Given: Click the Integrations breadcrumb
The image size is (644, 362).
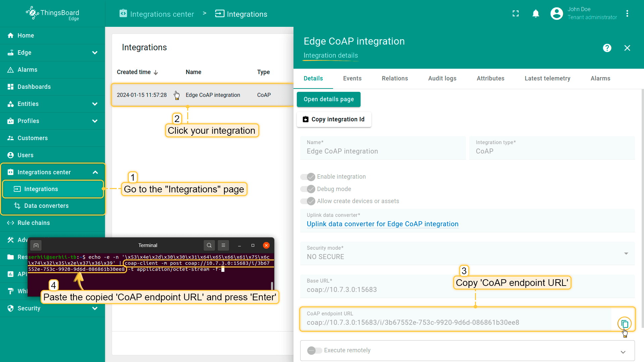Looking at the screenshot, I should [x=241, y=14].
